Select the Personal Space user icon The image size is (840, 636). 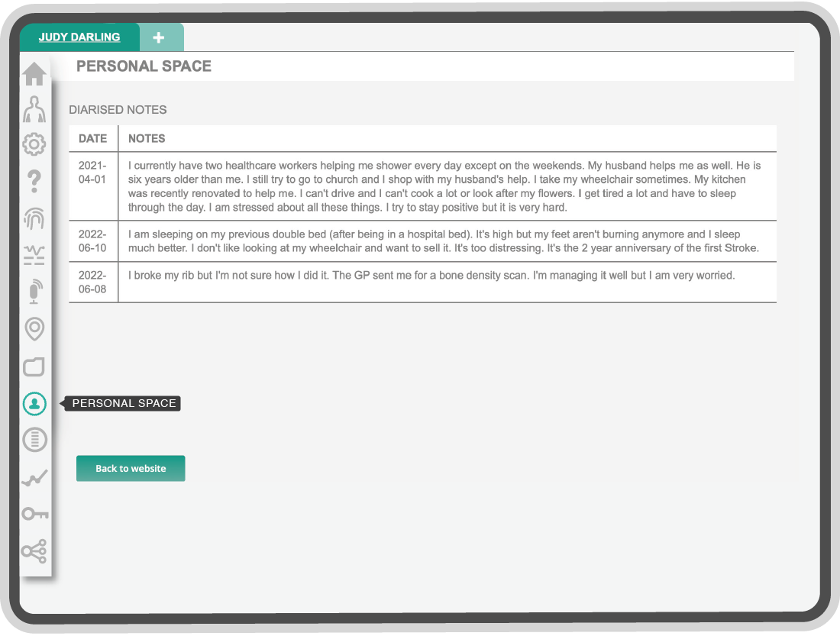click(34, 403)
